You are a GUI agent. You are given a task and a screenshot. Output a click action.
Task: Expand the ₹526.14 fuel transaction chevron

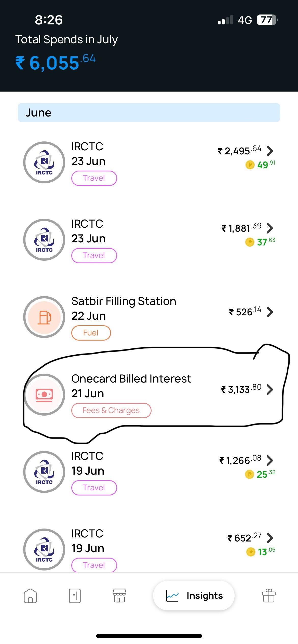(270, 312)
